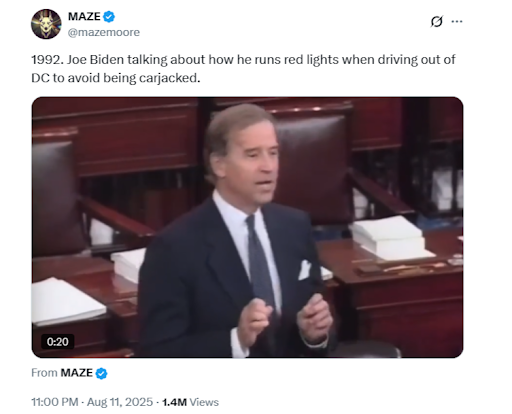The image size is (512, 414).
Task: Click the Aug 11, 2025 date
Action: pyautogui.click(x=120, y=402)
